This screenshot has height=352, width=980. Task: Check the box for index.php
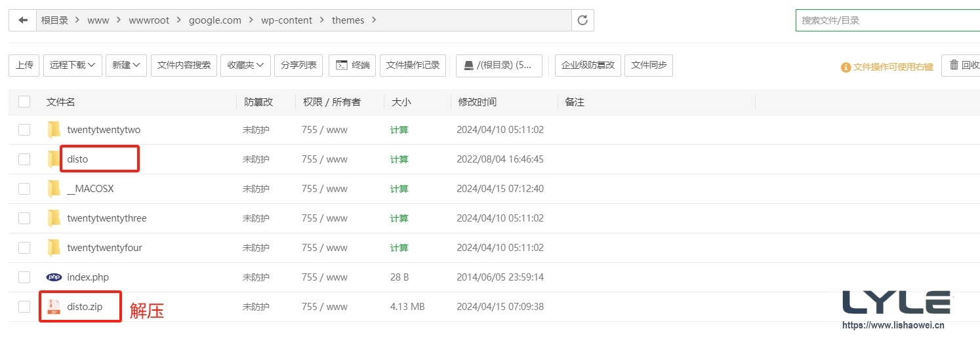coord(24,277)
